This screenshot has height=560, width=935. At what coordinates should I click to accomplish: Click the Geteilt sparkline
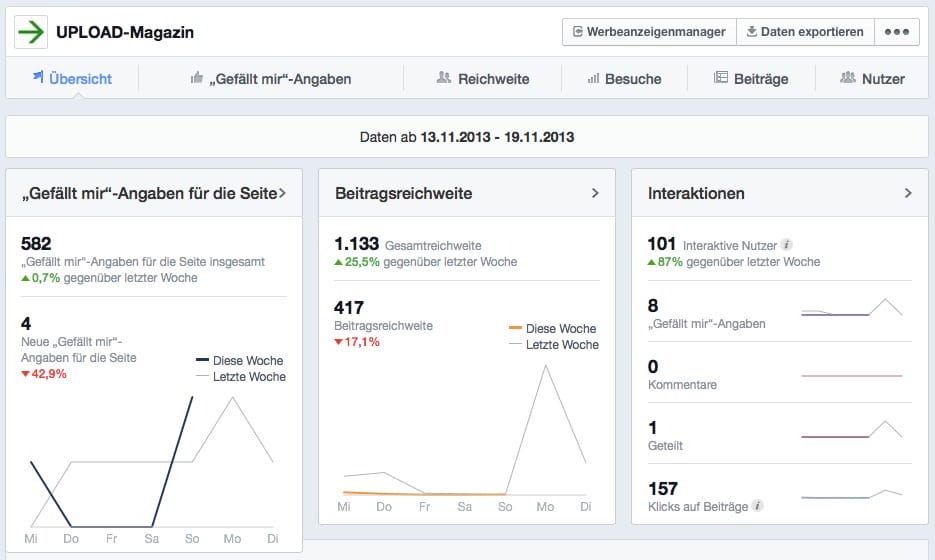pos(852,430)
